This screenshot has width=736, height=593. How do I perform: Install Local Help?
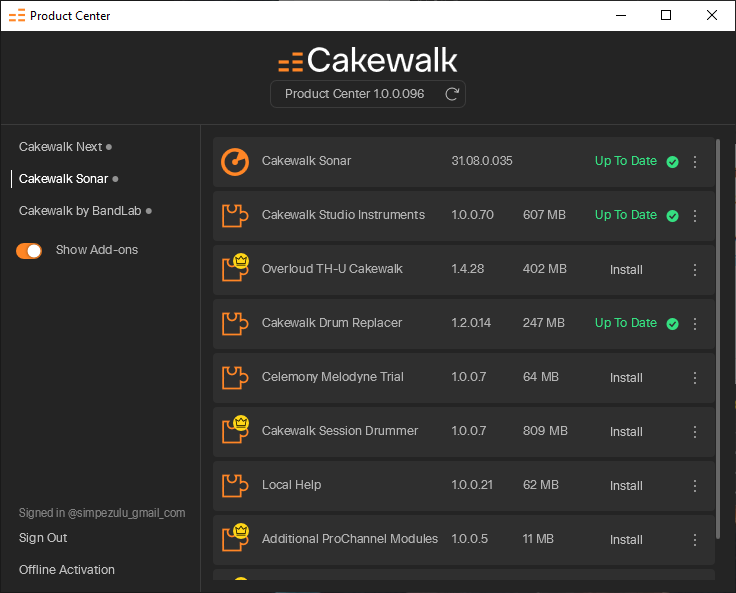point(626,486)
